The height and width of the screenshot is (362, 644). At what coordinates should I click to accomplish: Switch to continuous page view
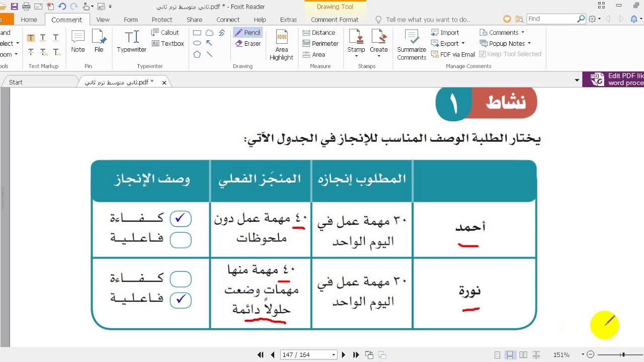click(x=510, y=355)
